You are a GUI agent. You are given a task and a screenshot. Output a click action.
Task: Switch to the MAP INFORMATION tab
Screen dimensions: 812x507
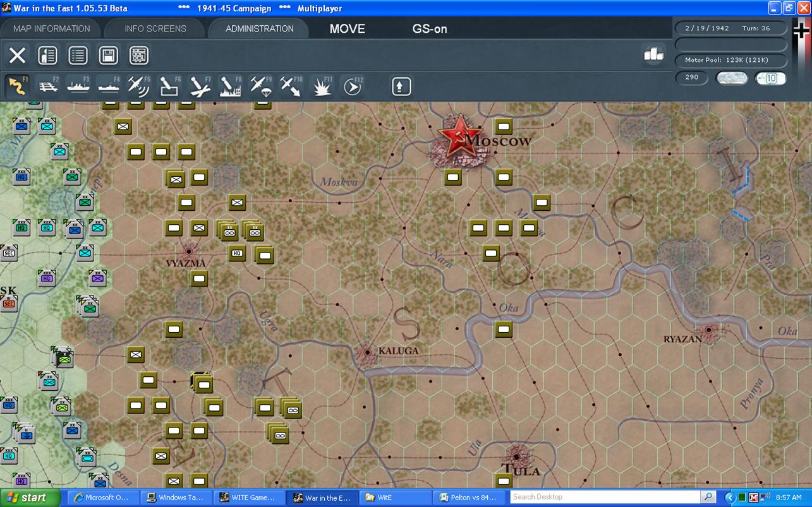[x=51, y=28]
